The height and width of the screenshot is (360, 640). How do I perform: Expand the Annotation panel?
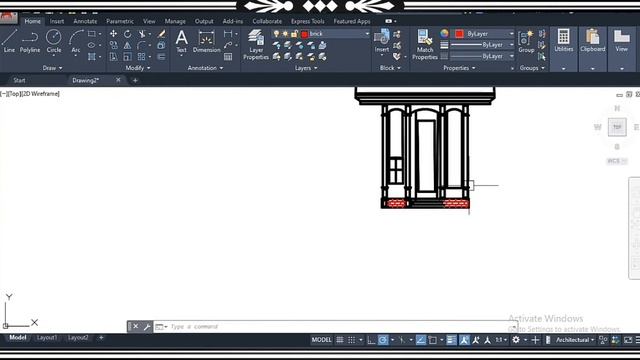(x=205, y=68)
